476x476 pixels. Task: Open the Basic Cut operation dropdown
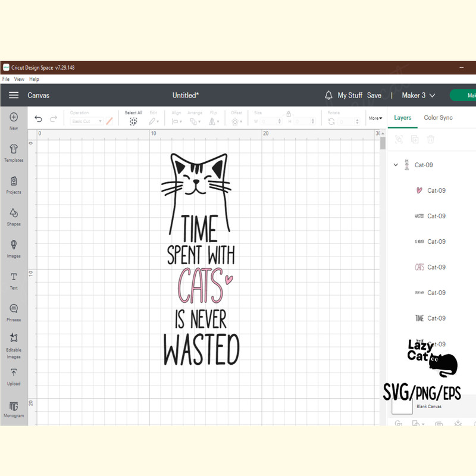(x=87, y=121)
